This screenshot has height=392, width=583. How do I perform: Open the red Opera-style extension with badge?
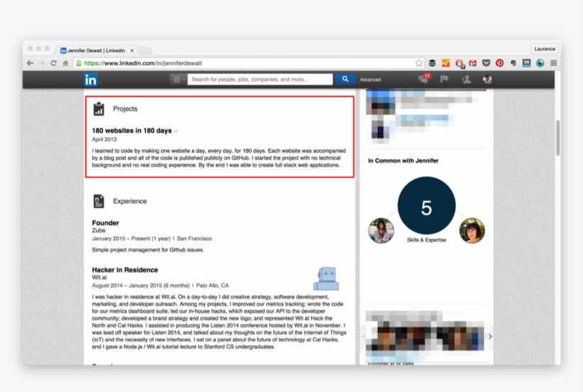pos(459,63)
